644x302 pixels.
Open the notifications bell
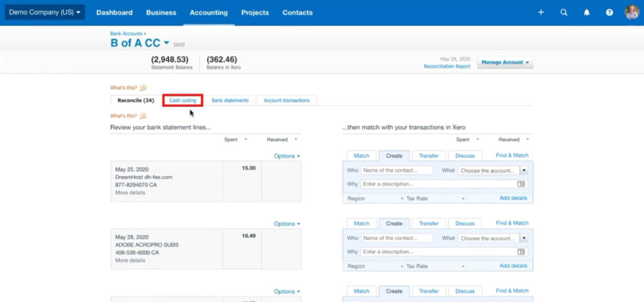coord(587,13)
